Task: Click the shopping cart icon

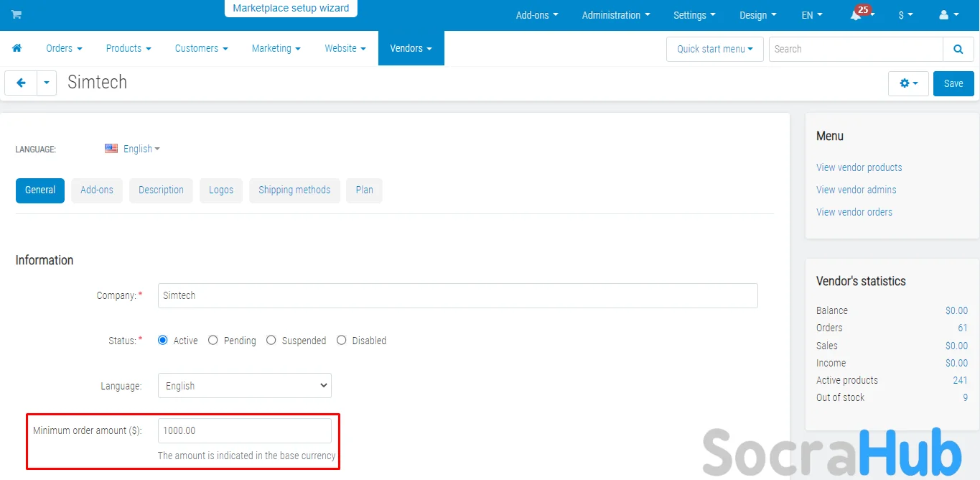Action: point(16,14)
